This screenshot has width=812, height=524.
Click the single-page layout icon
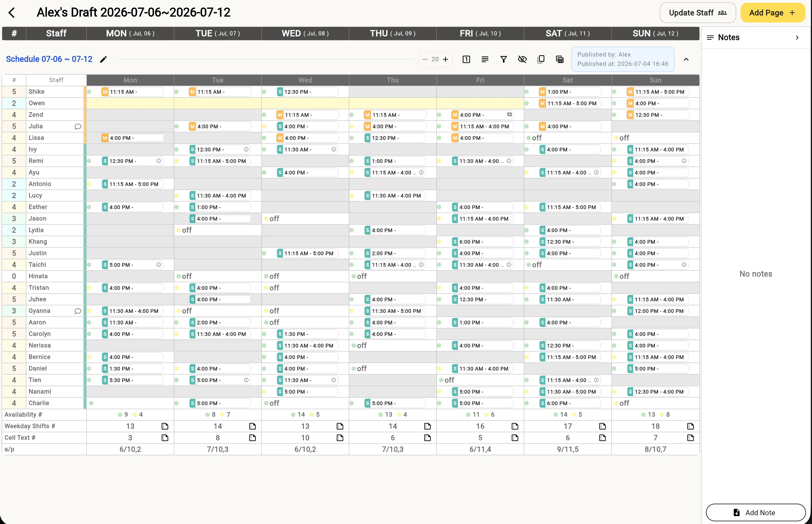[x=466, y=60]
